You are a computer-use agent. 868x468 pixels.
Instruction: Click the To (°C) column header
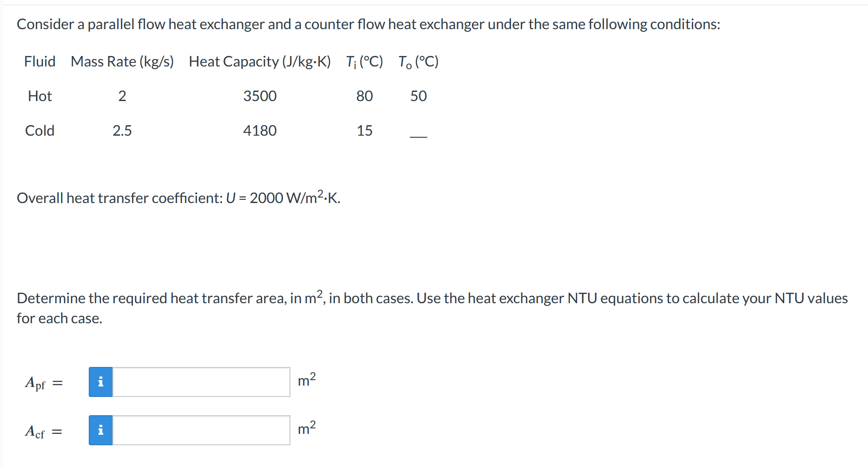pyautogui.click(x=418, y=61)
